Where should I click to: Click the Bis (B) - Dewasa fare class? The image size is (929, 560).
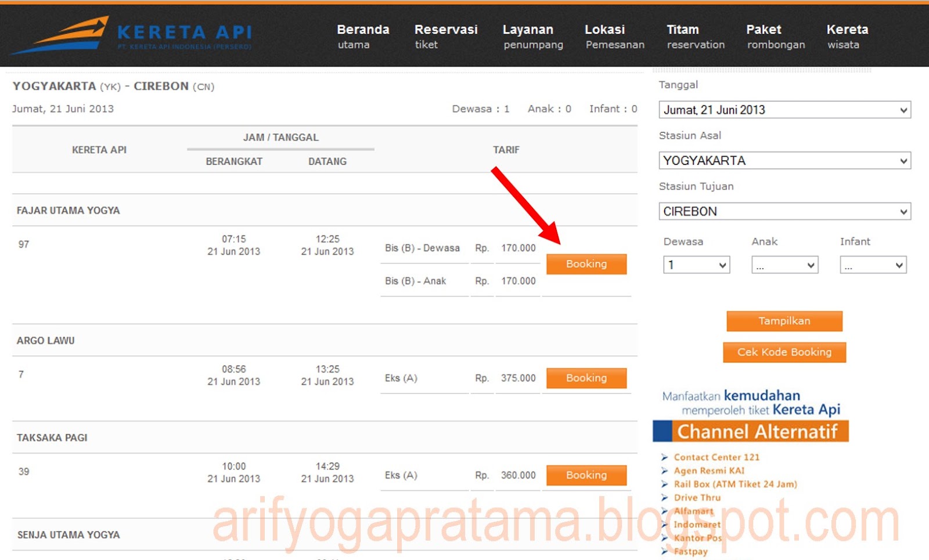coord(422,248)
